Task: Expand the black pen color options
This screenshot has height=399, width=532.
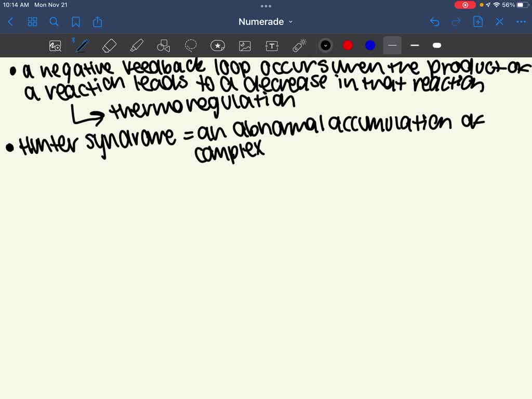Action: [326, 46]
